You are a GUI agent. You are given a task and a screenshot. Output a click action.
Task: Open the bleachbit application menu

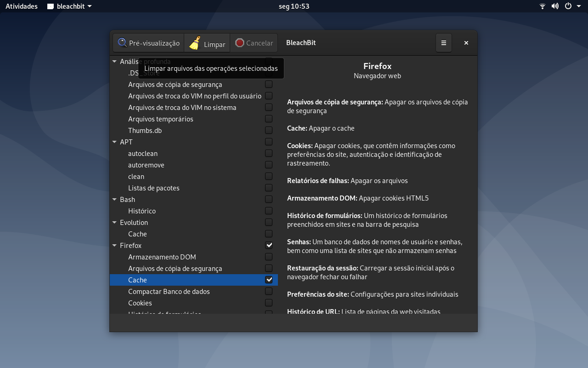point(69,6)
